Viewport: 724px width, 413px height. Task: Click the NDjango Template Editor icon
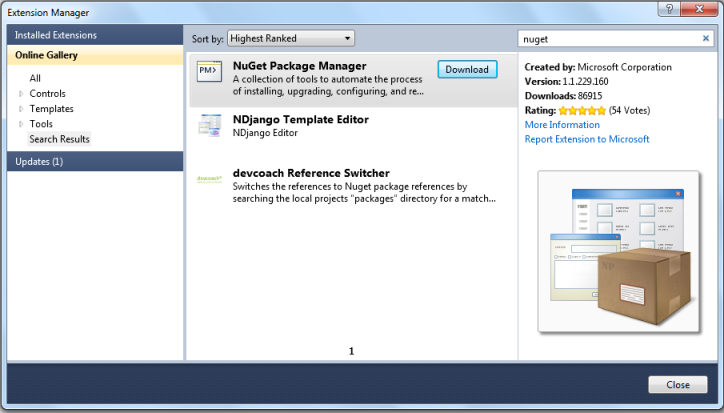209,126
